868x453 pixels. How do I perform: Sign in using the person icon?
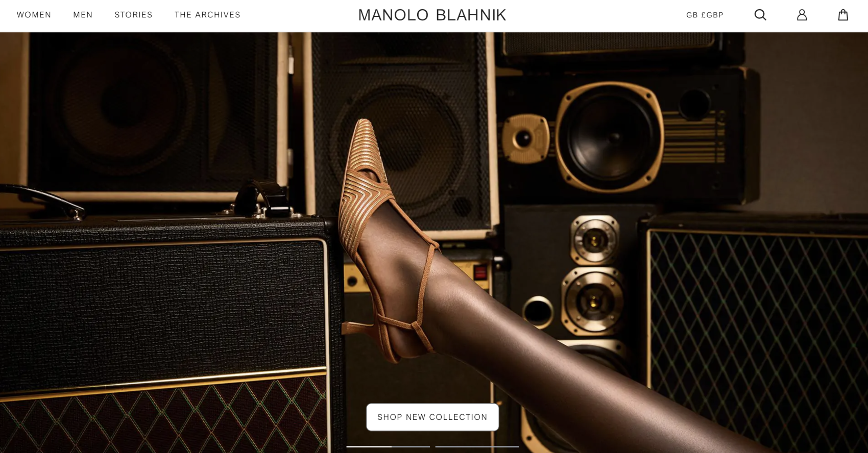[x=802, y=15]
